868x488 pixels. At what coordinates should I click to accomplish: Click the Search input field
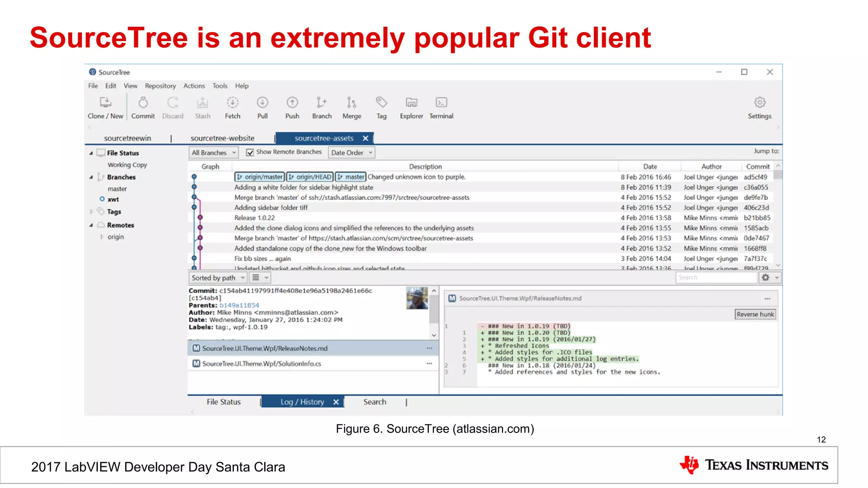click(716, 277)
